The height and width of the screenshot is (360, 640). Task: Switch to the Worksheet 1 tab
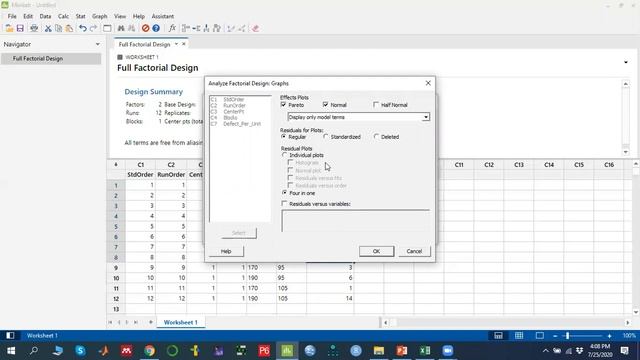(x=180, y=322)
